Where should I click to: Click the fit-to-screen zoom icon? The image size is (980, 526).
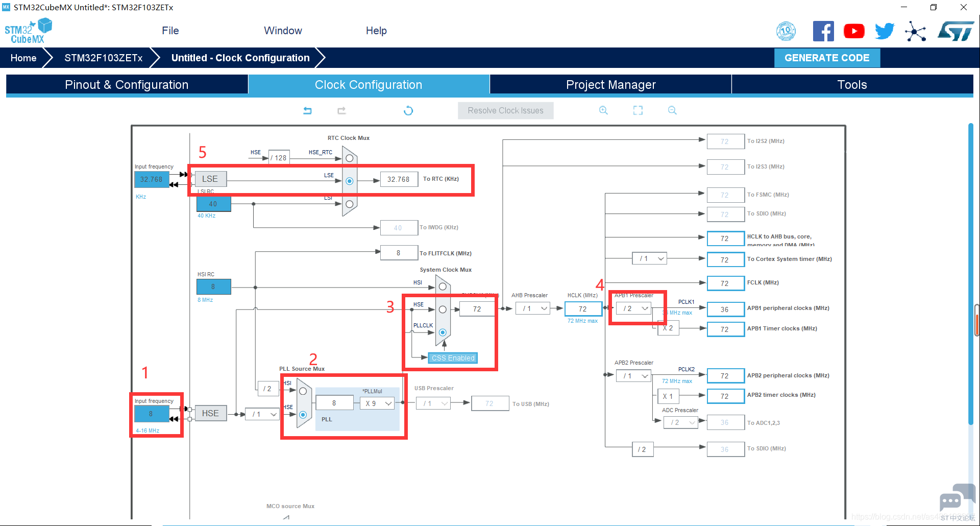[x=638, y=110]
